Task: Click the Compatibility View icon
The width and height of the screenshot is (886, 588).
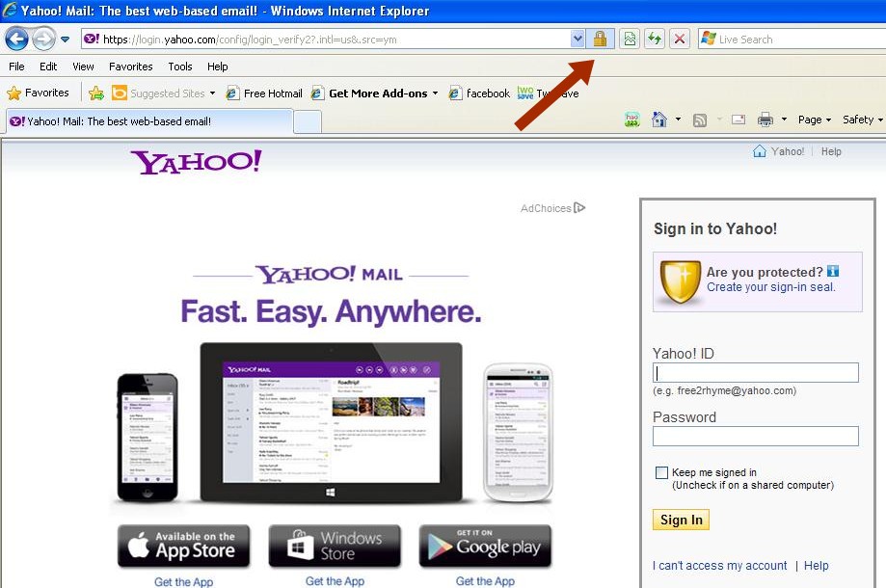Action: click(x=630, y=39)
